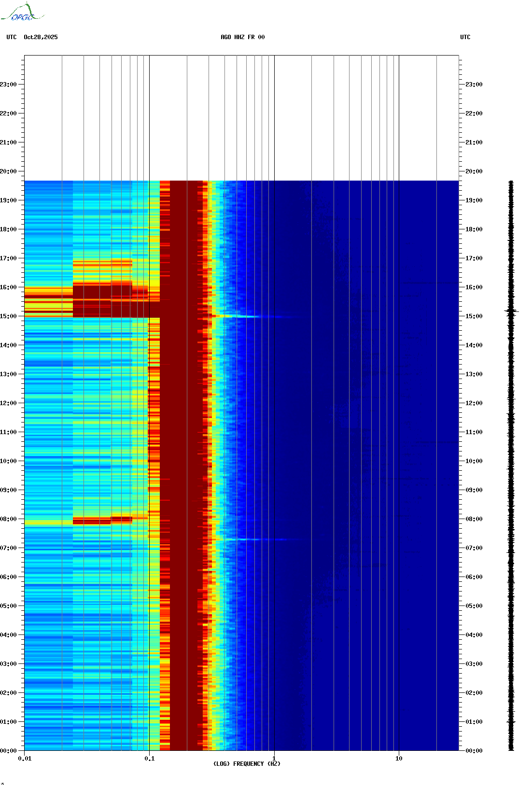This screenshot has width=532, height=789.
Task: Click 19:00 on the right time axis
Action: pyautogui.click(x=474, y=200)
